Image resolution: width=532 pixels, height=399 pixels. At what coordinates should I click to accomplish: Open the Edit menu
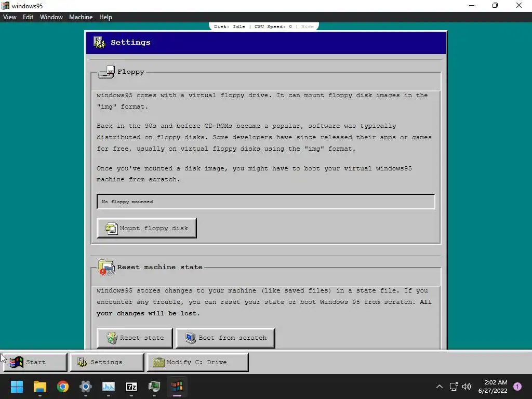click(28, 17)
